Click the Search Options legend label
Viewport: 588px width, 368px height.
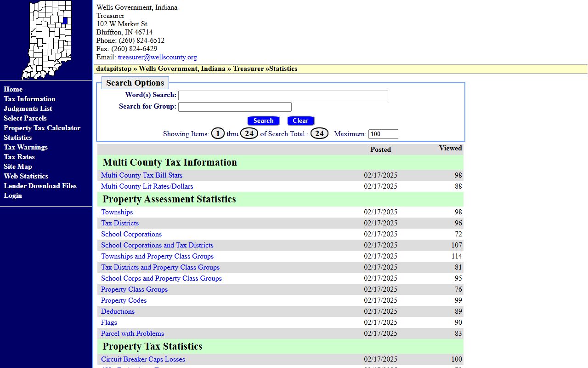(x=135, y=83)
